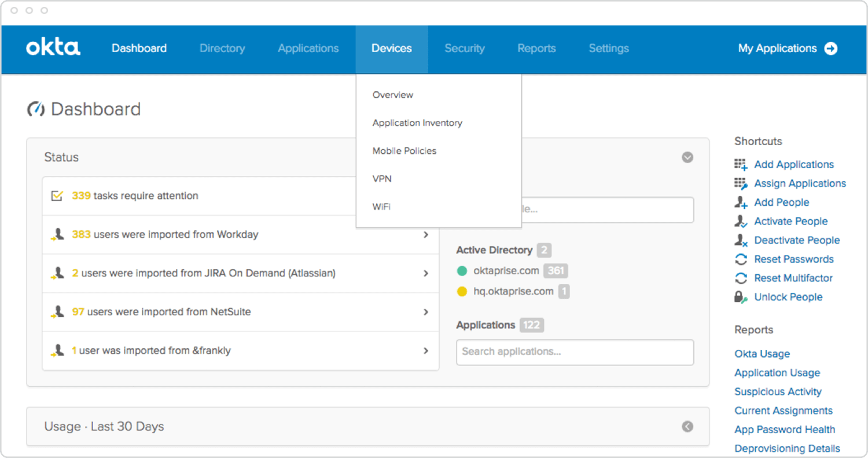Click the Okta logo
The image size is (868, 458).
pos(53,48)
